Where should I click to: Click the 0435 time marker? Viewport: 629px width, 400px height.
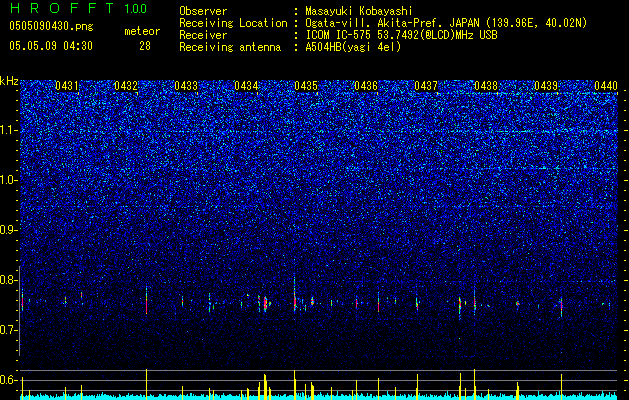(306, 86)
